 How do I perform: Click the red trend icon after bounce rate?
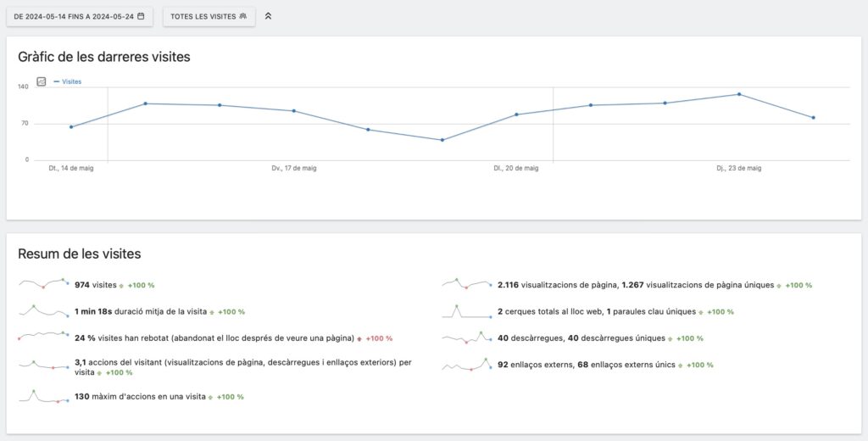point(359,338)
